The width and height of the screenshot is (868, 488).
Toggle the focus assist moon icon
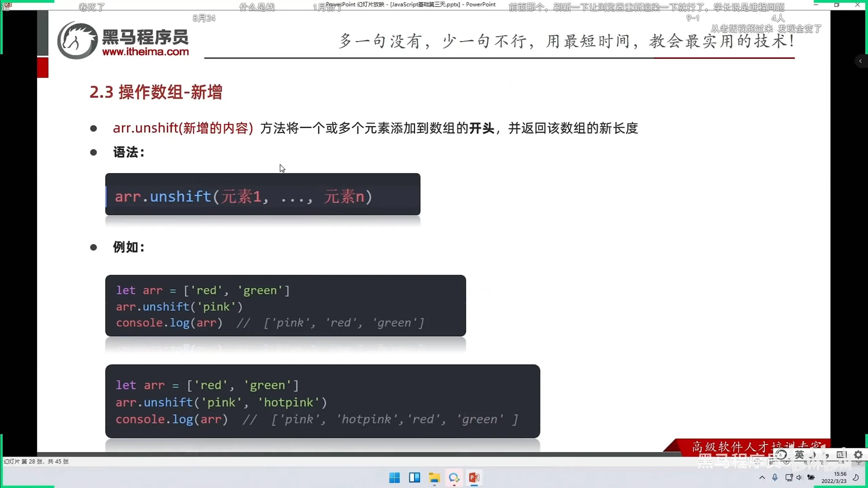point(856,477)
